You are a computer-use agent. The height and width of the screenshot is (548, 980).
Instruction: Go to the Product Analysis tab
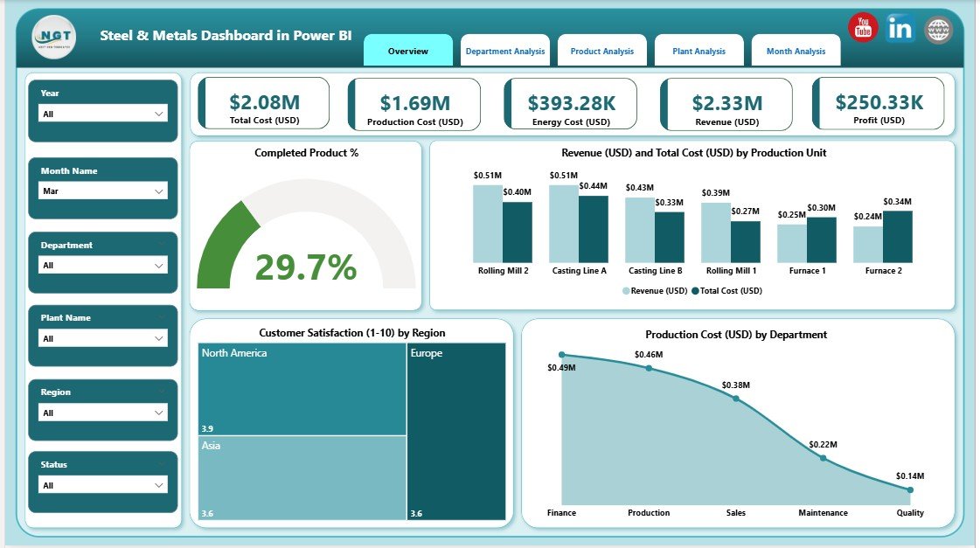tap(602, 51)
